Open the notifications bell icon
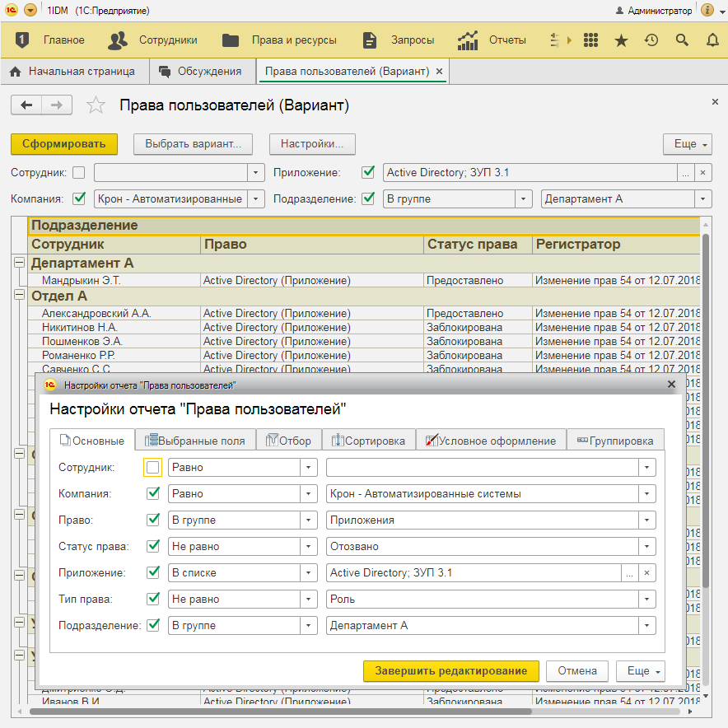The height and width of the screenshot is (728, 728). tap(712, 40)
